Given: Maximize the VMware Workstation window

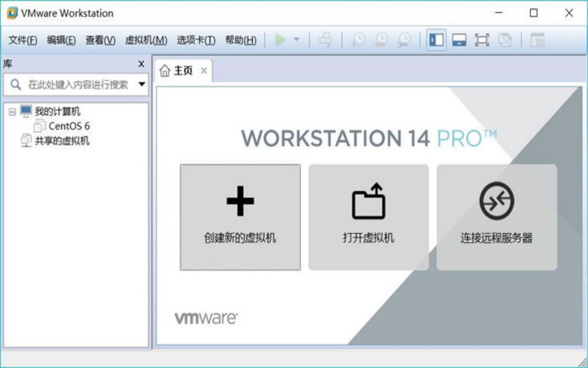Looking at the screenshot, I should point(534,13).
